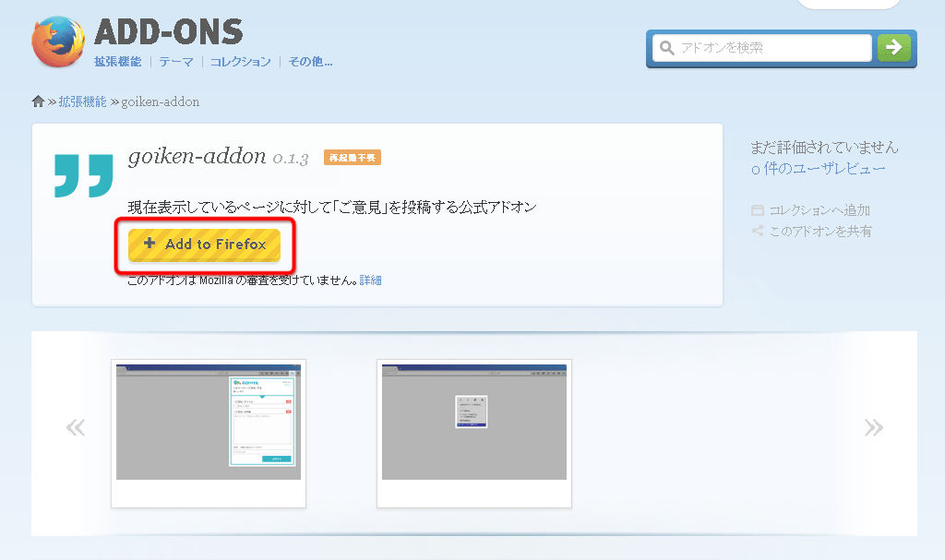The image size is (945, 560).
Task: Click the collection folder icon
Action: pyautogui.click(x=758, y=210)
